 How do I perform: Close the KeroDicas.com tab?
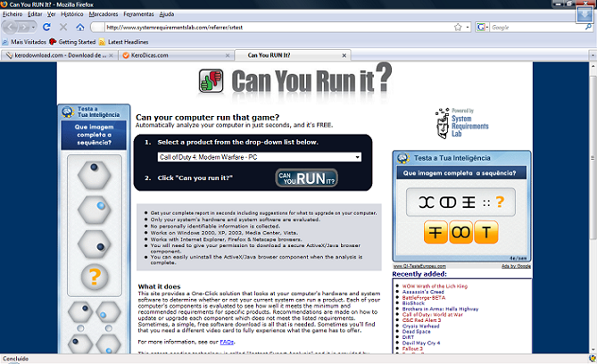228,55
